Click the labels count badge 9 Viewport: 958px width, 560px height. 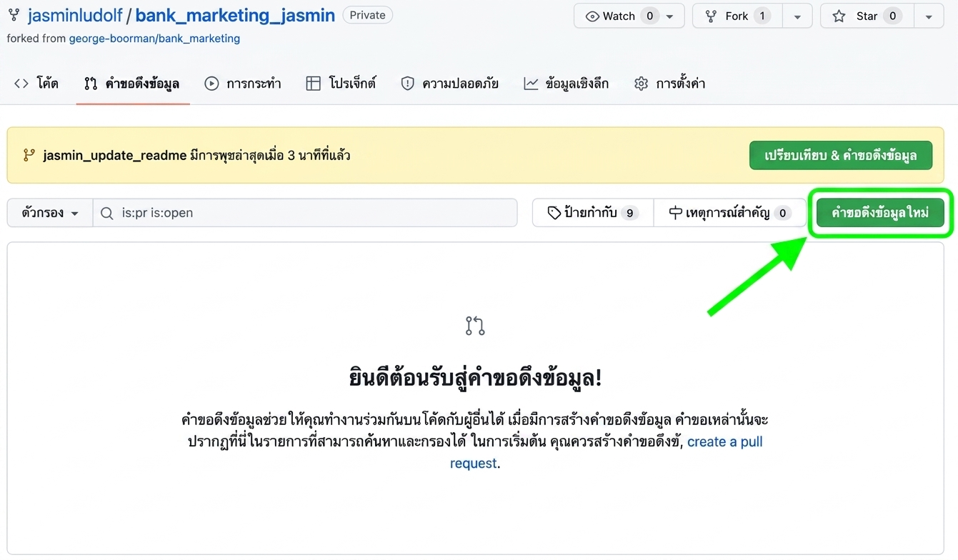tap(629, 213)
